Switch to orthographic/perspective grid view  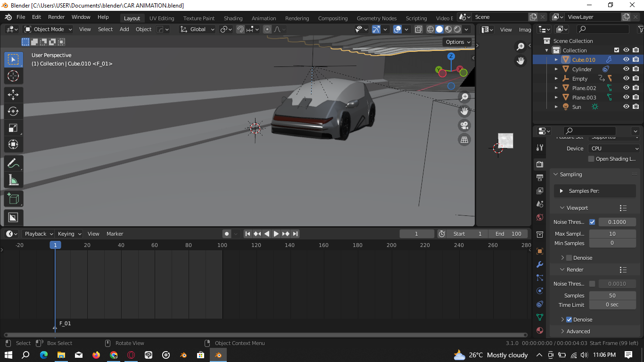(464, 140)
